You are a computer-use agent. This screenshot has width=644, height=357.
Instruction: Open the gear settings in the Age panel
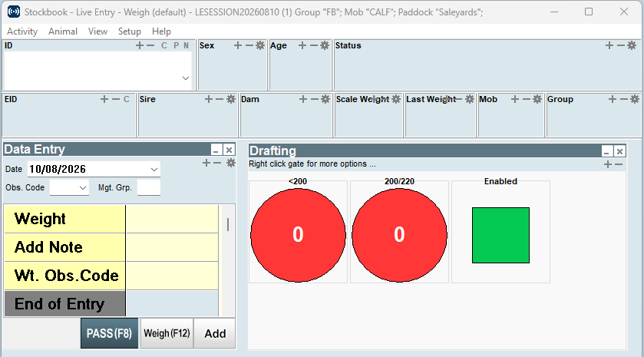(325, 45)
